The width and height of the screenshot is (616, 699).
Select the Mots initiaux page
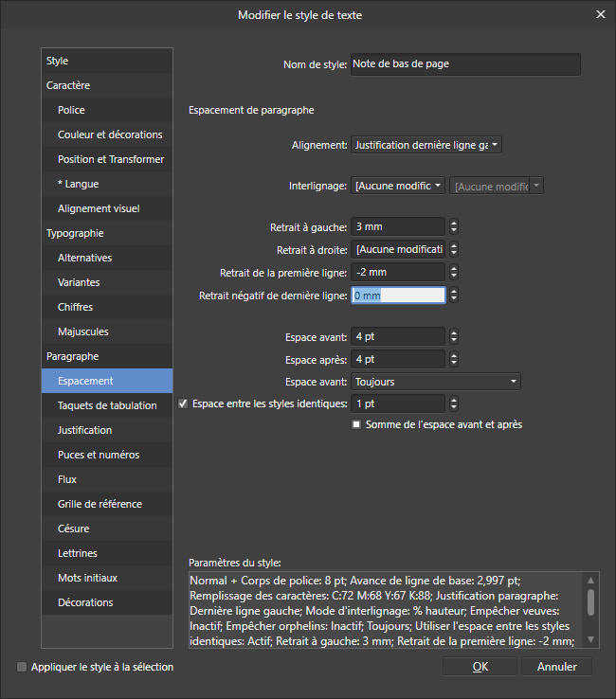point(107,578)
